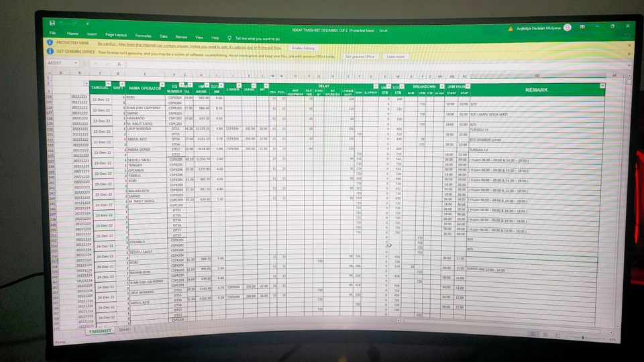This screenshot has height=362, width=644.
Task: Switch to Normal view in status bar
Action: (533, 335)
